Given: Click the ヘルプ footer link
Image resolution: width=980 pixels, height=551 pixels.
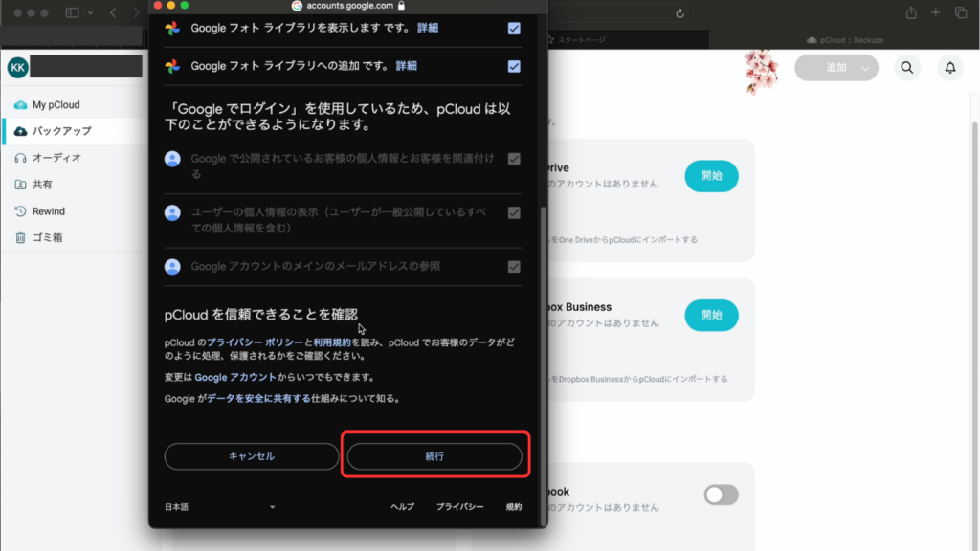Looking at the screenshot, I should coord(403,507).
